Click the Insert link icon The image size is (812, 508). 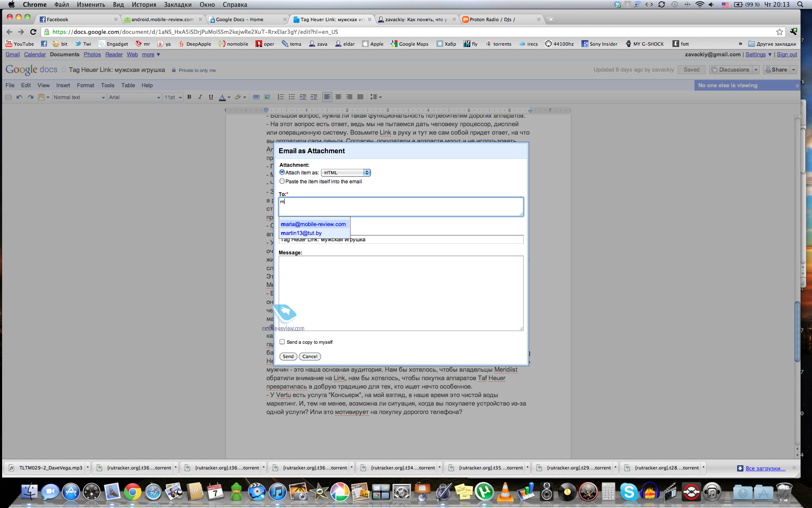click(x=256, y=97)
